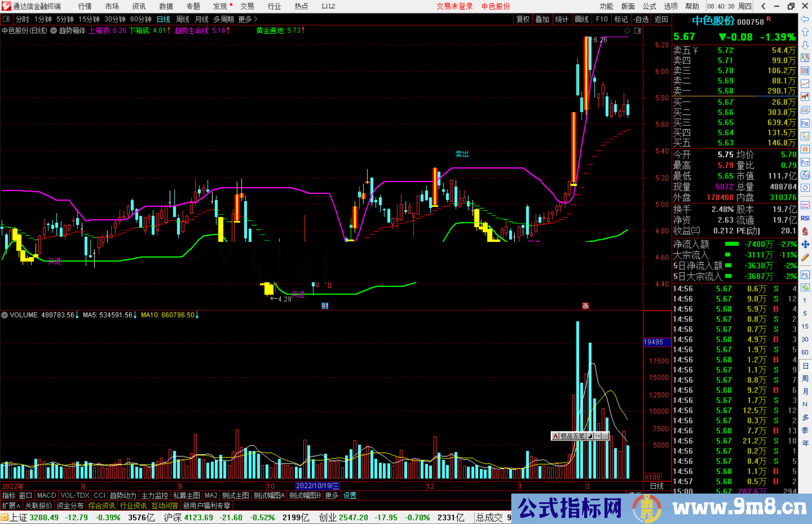Screen dimensions: 812x524
Task: Switch to quarterly period 季 in sidebar
Action: (x=805, y=430)
